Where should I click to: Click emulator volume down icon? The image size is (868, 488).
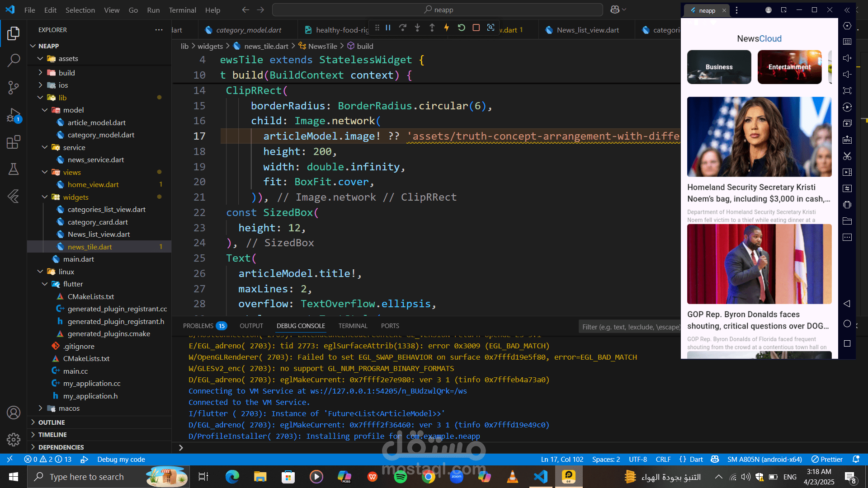pyautogui.click(x=847, y=74)
